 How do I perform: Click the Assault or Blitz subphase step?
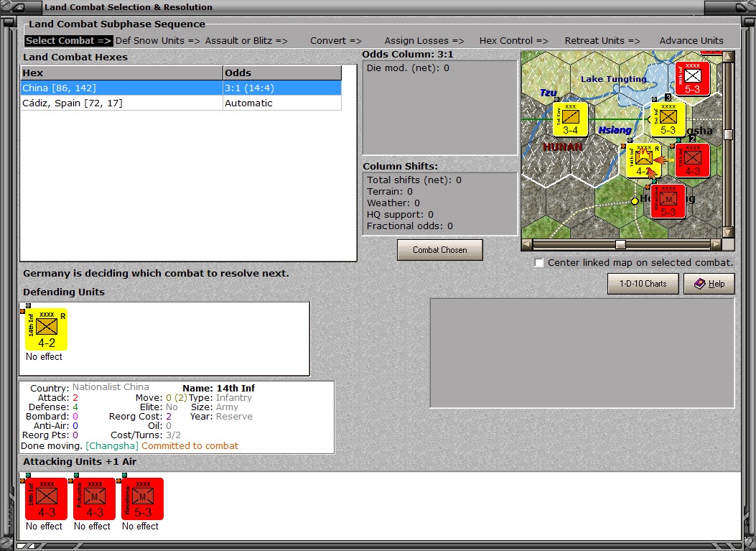(246, 40)
